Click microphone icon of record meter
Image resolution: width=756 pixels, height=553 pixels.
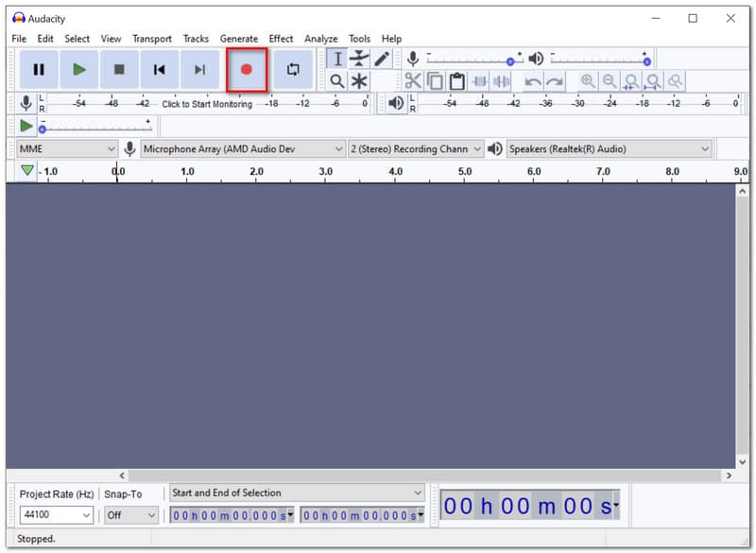26,103
